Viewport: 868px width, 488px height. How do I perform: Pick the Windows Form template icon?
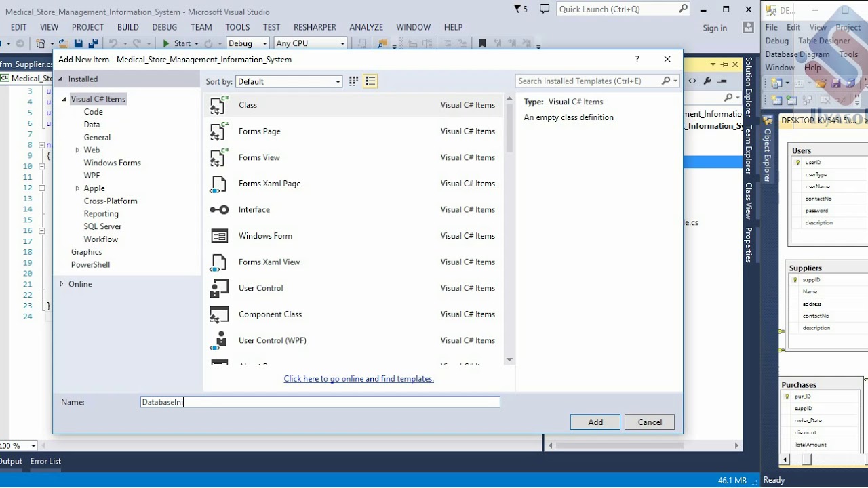click(x=219, y=236)
